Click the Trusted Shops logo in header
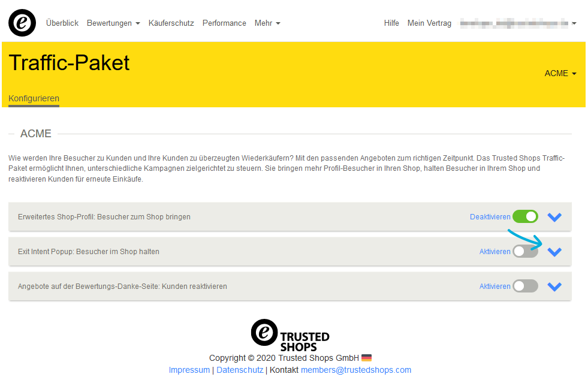 (x=22, y=23)
